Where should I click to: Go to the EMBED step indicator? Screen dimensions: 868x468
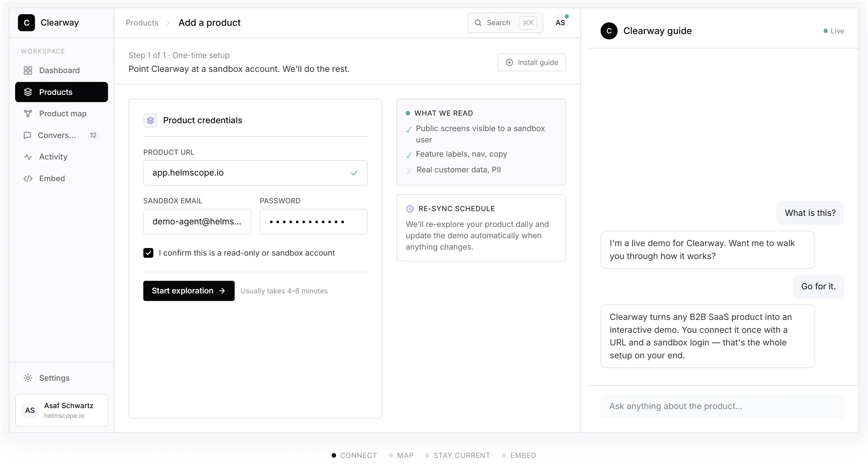point(519,455)
